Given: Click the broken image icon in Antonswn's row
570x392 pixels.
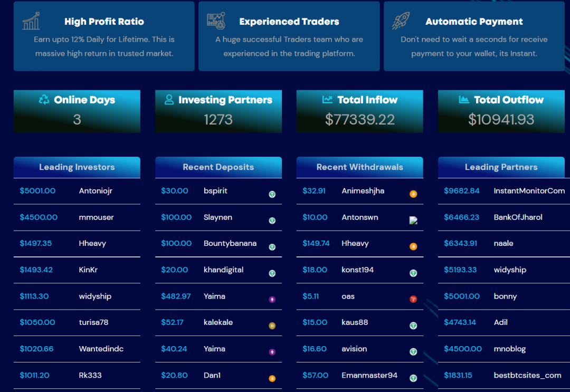Looking at the screenshot, I should click(413, 221).
